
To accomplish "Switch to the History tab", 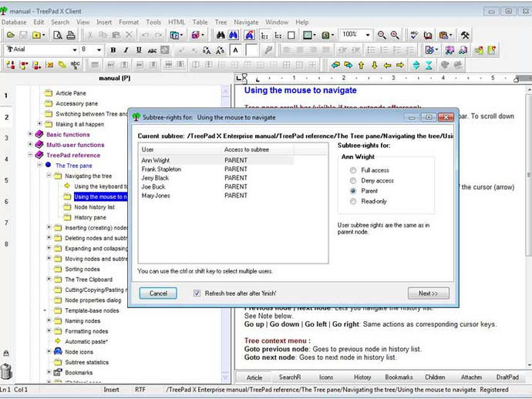I will 362,377.
